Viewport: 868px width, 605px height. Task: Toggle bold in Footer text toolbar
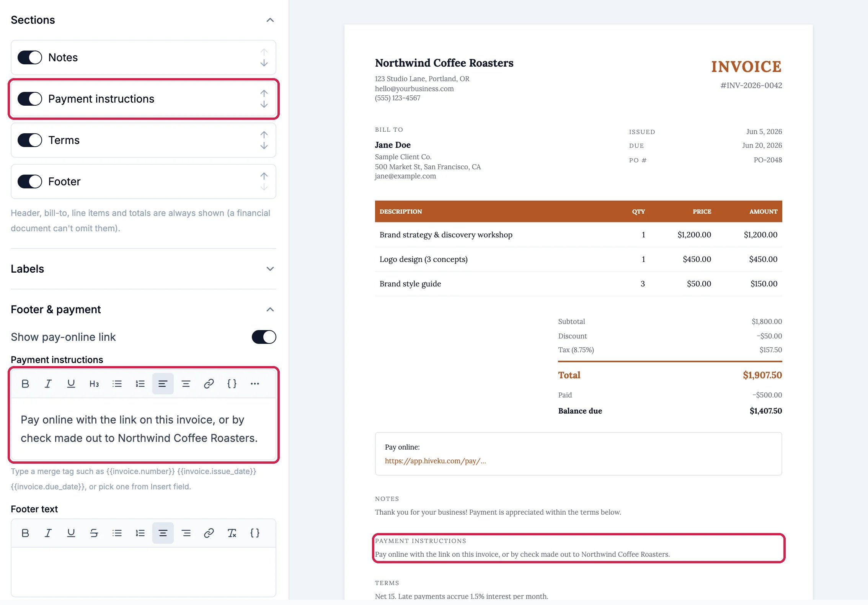(25, 533)
